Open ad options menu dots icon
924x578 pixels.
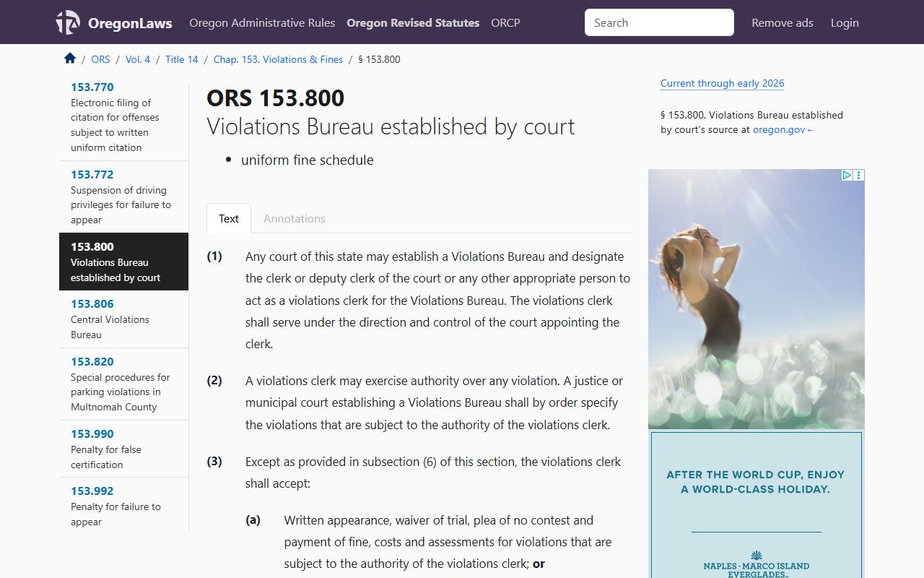pyautogui.click(x=859, y=175)
